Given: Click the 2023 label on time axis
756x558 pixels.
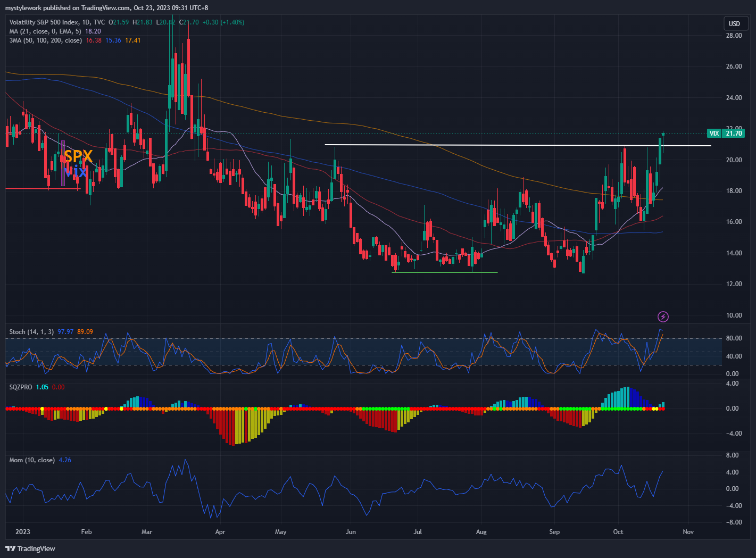Looking at the screenshot, I should tap(23, 532).
